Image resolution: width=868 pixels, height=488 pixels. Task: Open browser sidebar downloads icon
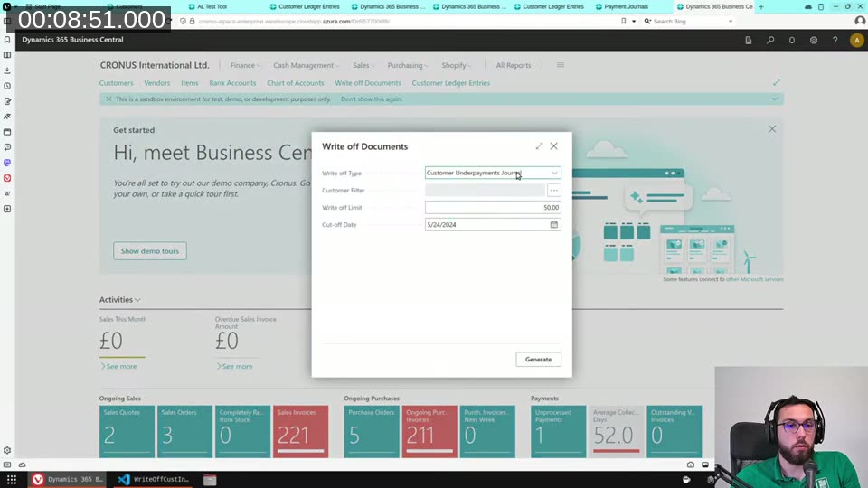click(7, 70)
